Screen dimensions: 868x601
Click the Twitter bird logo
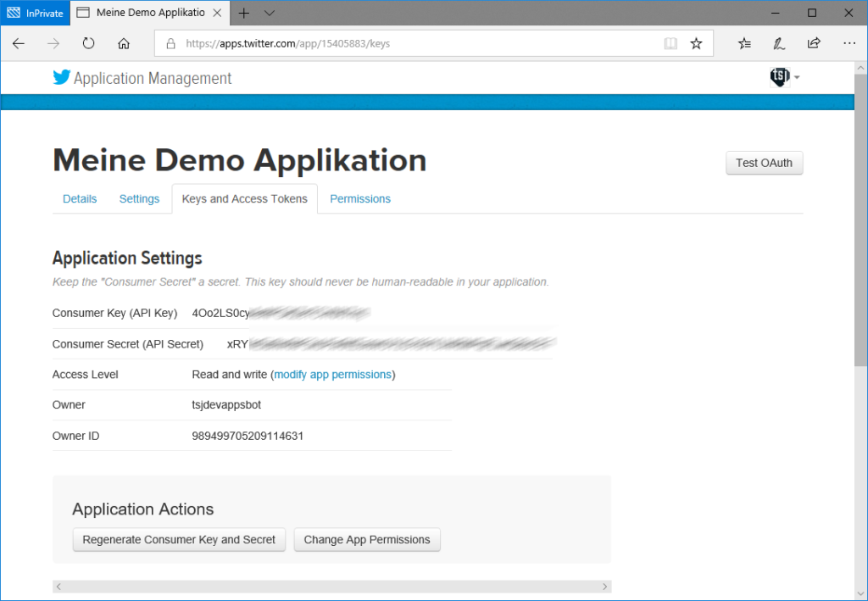point(62,78)
